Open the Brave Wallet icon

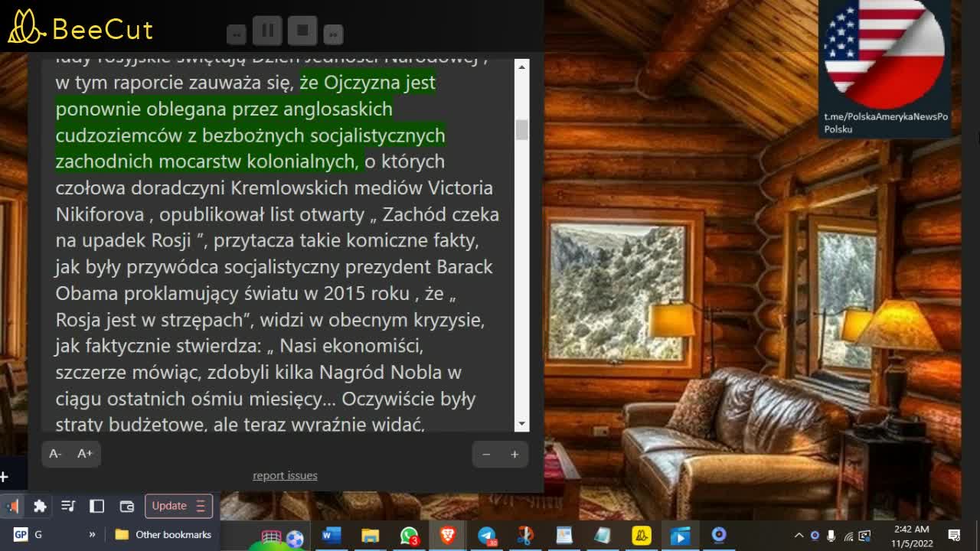[127, 506]
